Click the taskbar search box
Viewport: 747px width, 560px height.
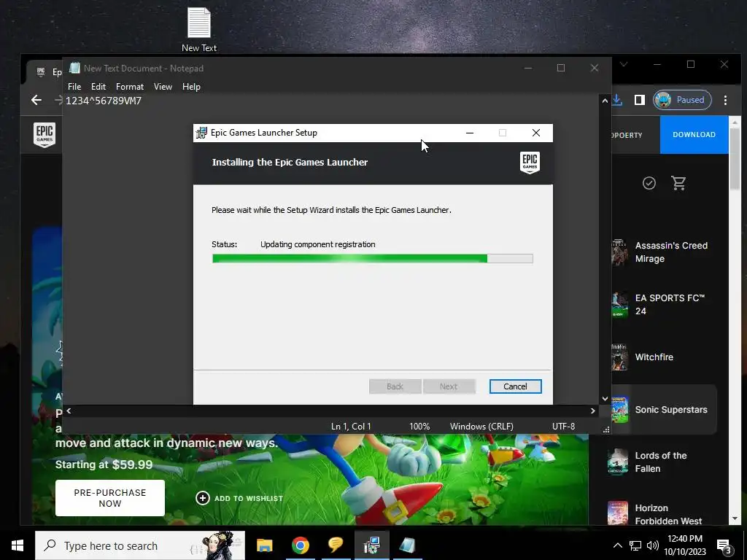140,545
